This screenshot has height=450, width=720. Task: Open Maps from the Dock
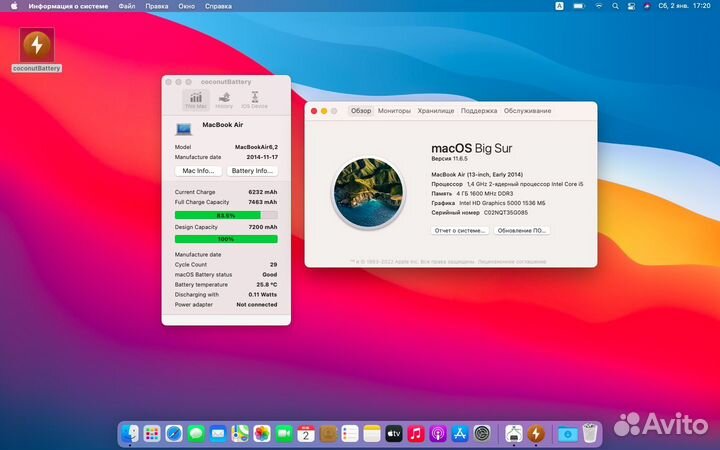(x=240, y=433)
